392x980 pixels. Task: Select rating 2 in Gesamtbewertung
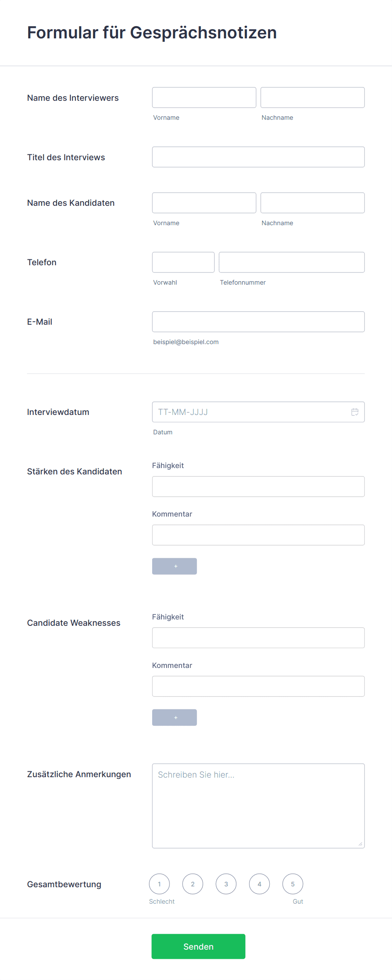click(193, 884)
